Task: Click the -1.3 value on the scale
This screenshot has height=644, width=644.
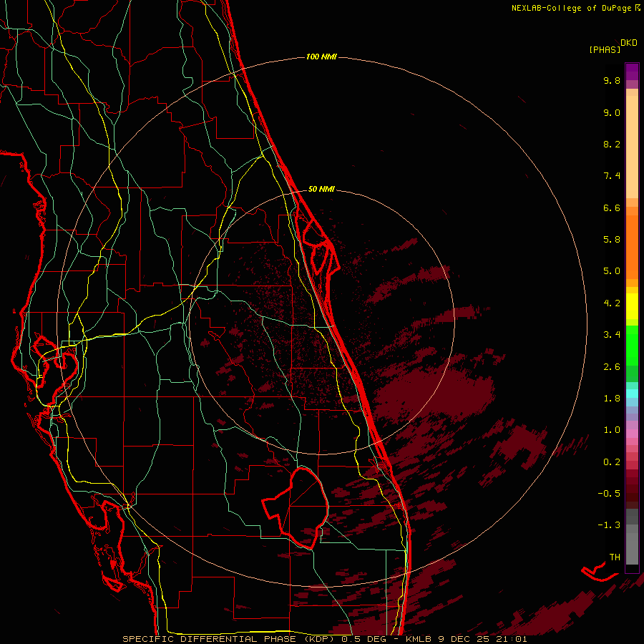Action: (x=609, y=525)
